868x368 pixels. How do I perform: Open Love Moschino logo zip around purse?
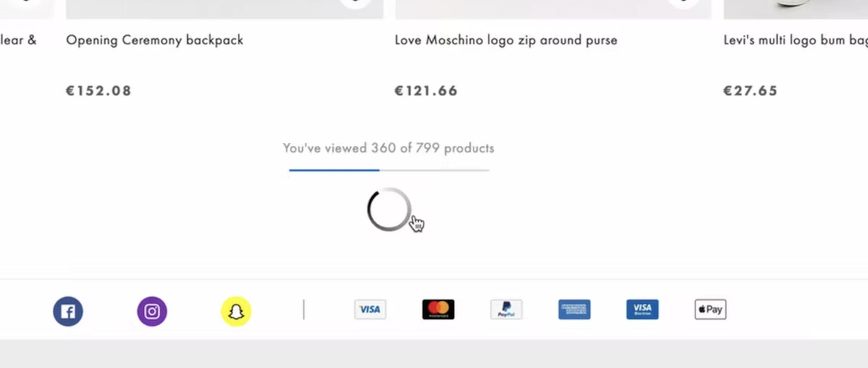click(x=506, y=40)
